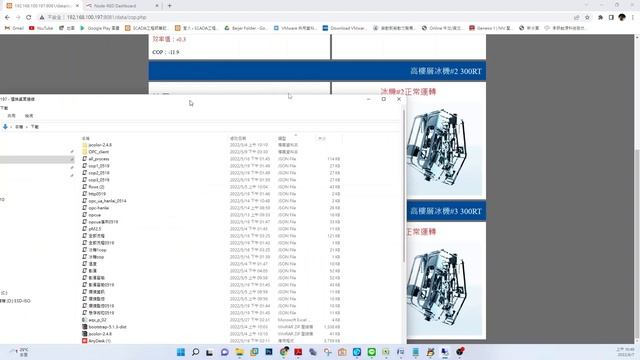The height and width of the screenshot is (360, 640).
Task: Open the YouTube bookmark
Action: point(41,28)
